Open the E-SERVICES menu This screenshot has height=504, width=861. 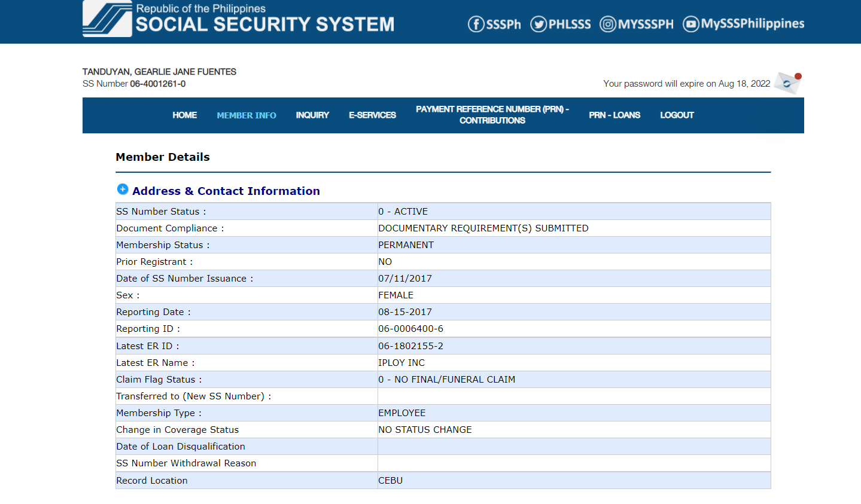tap(372, 115)
